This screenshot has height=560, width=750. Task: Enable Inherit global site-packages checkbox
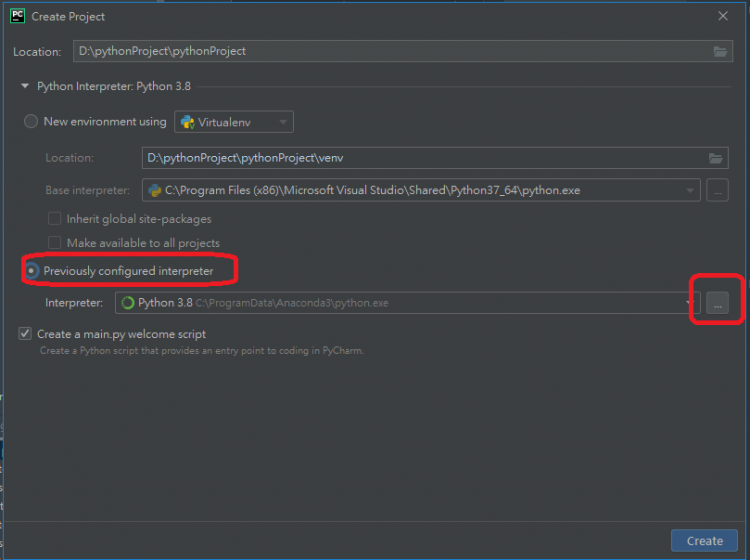(x=55, y=219)
